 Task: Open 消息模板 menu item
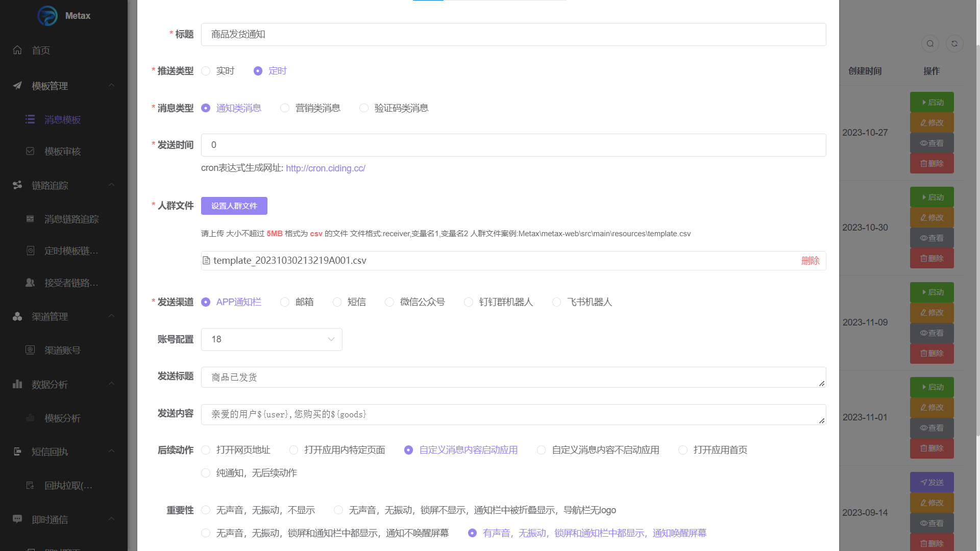(x=63, y=119)
